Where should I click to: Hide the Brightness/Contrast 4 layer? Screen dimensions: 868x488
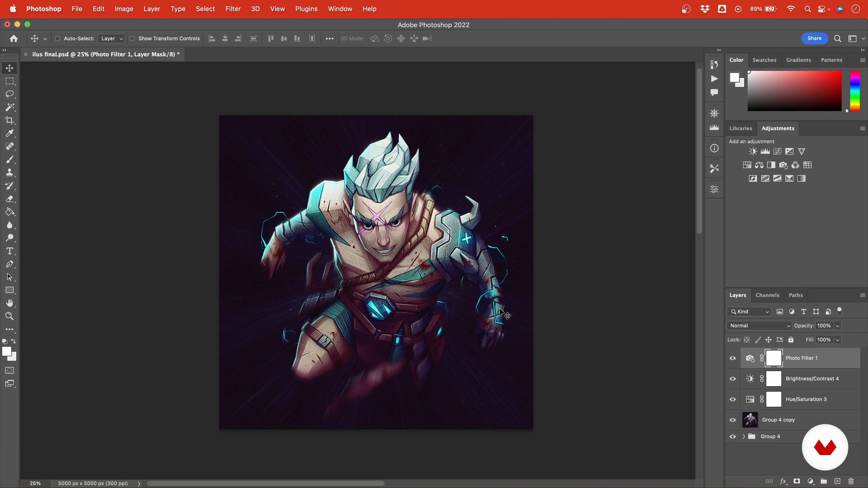coord(733,379)
